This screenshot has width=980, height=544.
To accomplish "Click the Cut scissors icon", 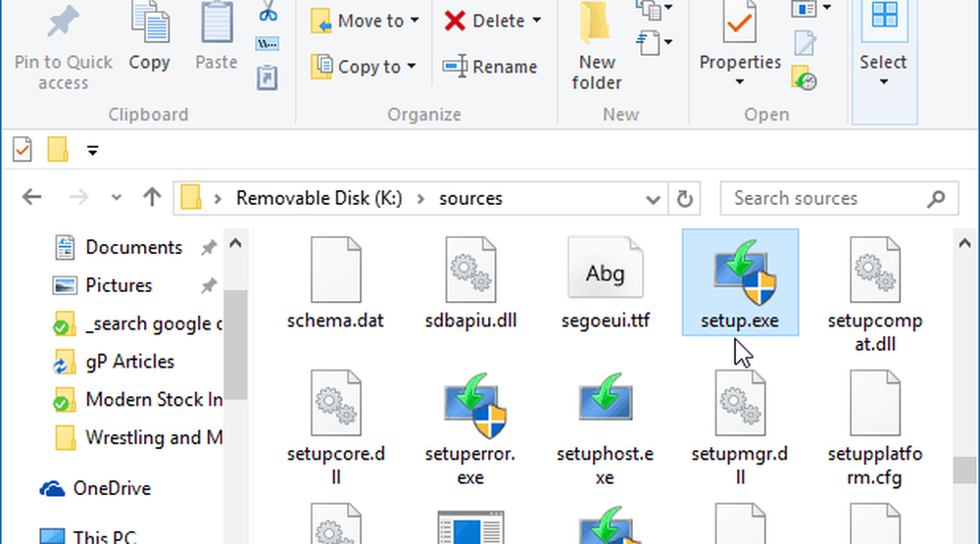I will [268, 13].
